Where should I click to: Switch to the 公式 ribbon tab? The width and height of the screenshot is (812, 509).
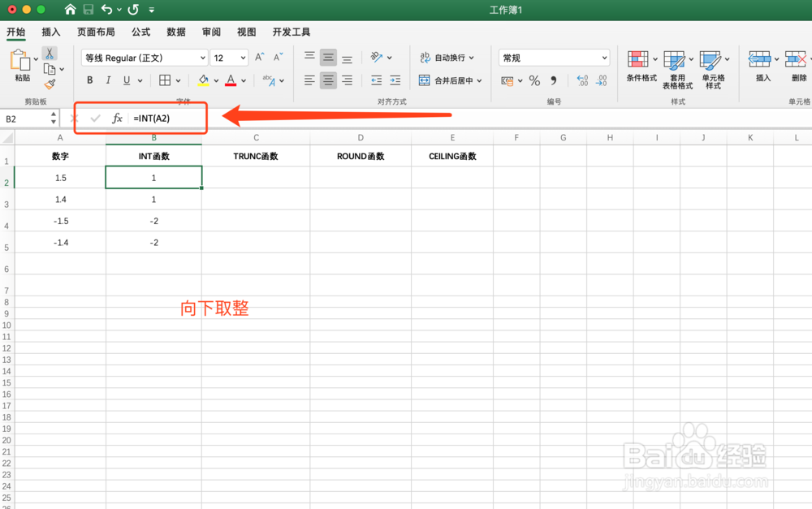pyautogui.click(x=140, y=32)
